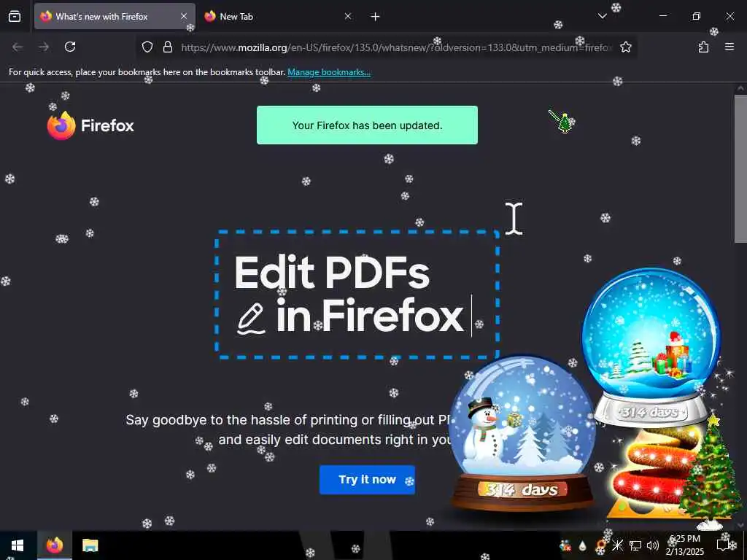Click the Try it now button
Viewport: 747px width, 560px height.
click(368, 480)
